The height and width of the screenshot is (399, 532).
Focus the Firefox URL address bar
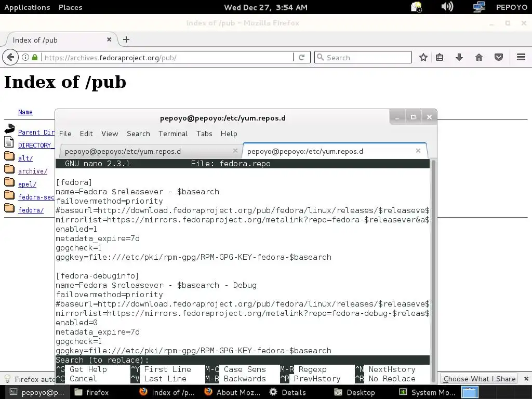pyautogui.click(x=168, y=57)
